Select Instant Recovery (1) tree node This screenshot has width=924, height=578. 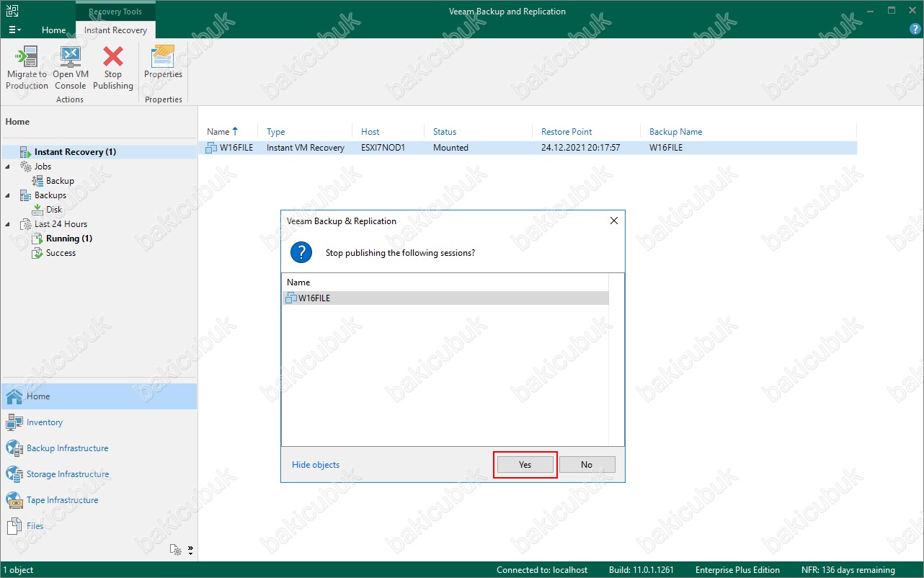[x=75, y=152]
